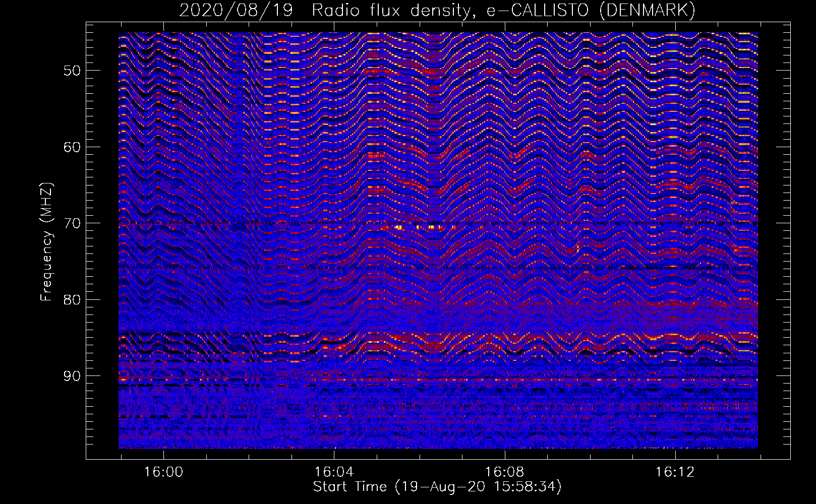The width and height of the screenshot is (816, 504).
Task: Click the 50 frequency tick label
Action: point(72,71)
